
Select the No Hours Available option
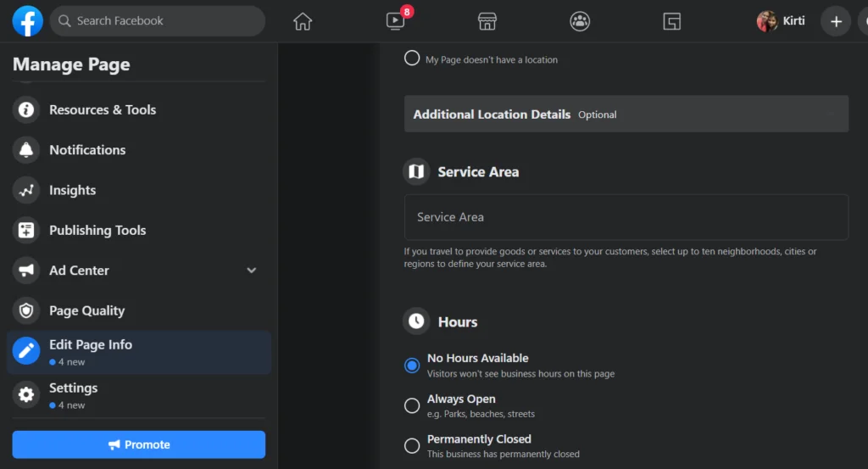[412, 366]
